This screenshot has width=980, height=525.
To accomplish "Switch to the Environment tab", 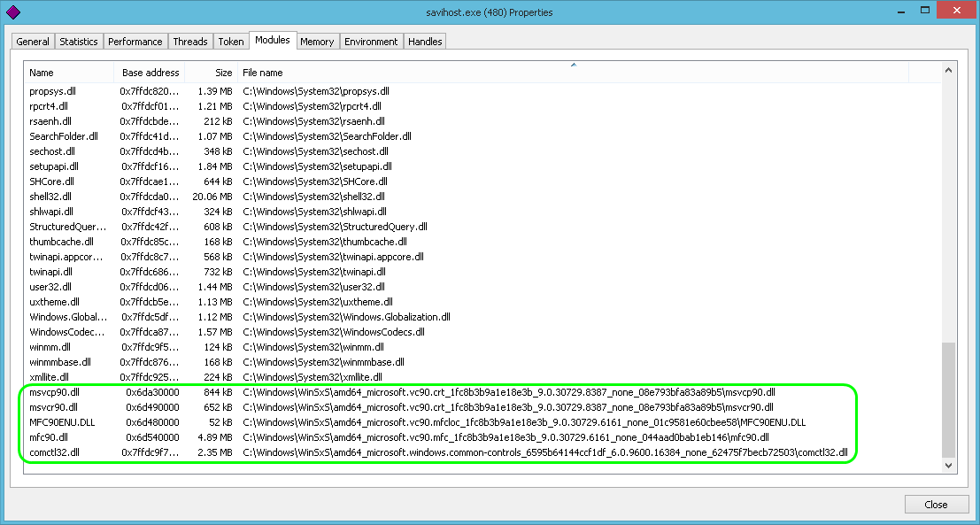I will pyautogui.click(x=371, y=42).
